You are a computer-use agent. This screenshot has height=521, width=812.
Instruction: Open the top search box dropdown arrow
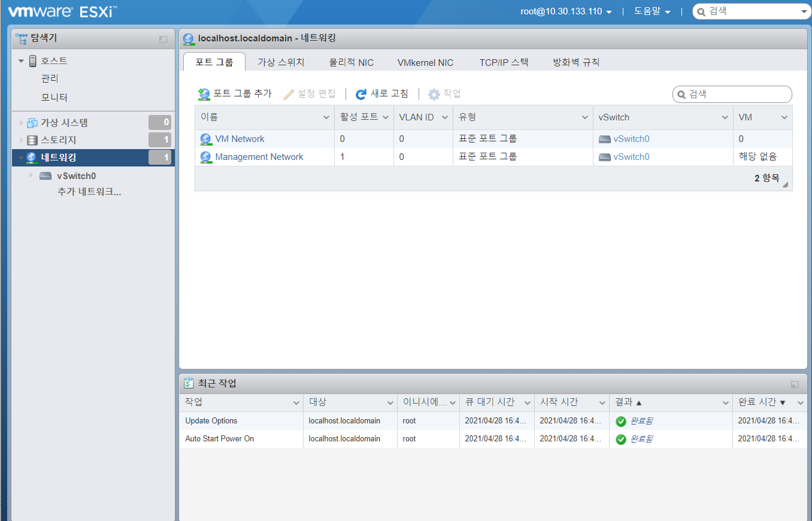tap(804, 11)
